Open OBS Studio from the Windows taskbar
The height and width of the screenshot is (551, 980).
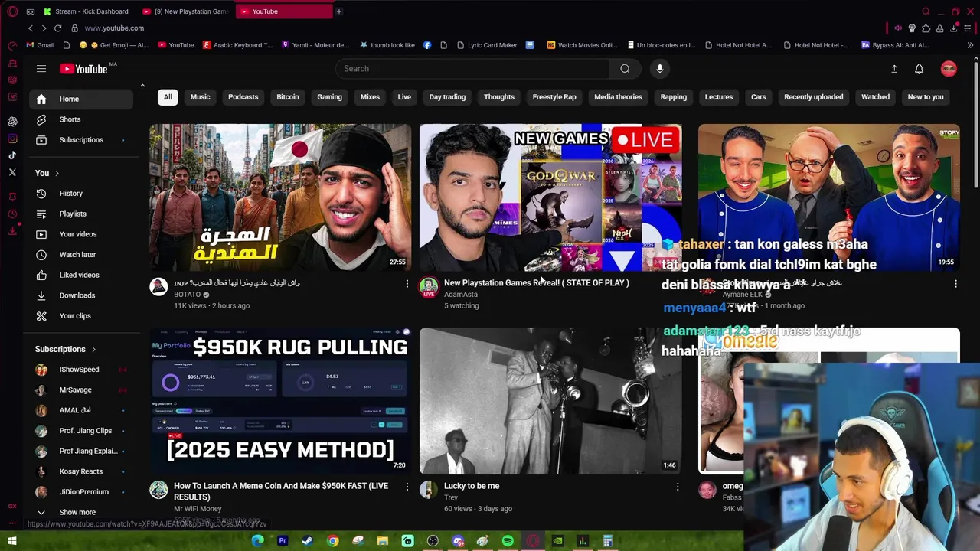pos(433,541)
